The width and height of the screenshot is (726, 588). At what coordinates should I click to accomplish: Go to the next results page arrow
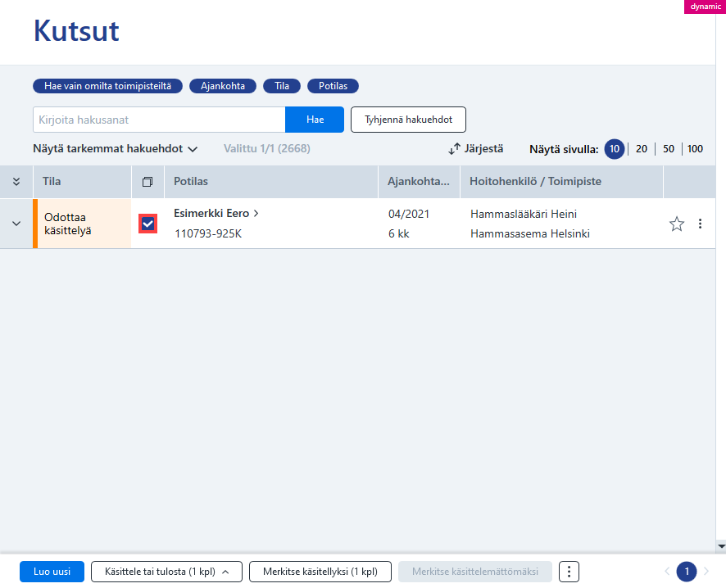coord(706,572)
